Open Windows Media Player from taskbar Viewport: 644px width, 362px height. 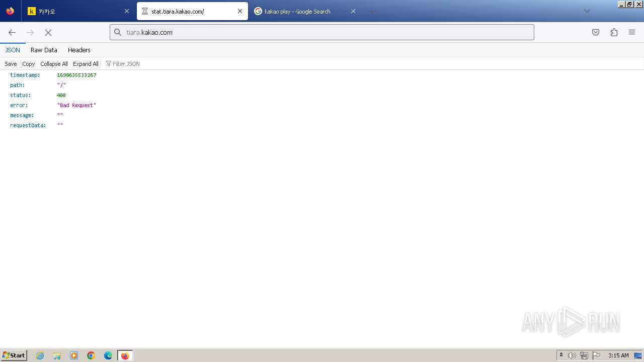[74, 355]
